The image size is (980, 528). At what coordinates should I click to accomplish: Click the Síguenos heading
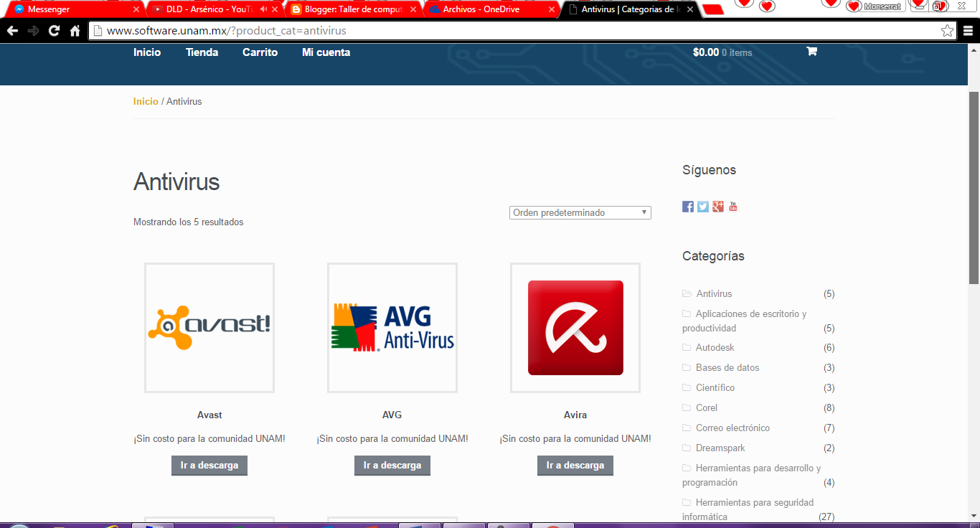(x=709, y=170)
